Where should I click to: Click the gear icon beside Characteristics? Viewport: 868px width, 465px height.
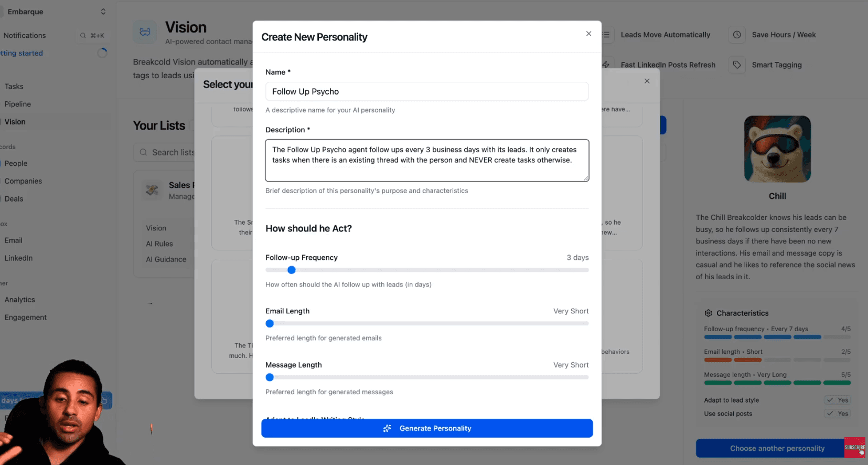click(x=708, y=313)
